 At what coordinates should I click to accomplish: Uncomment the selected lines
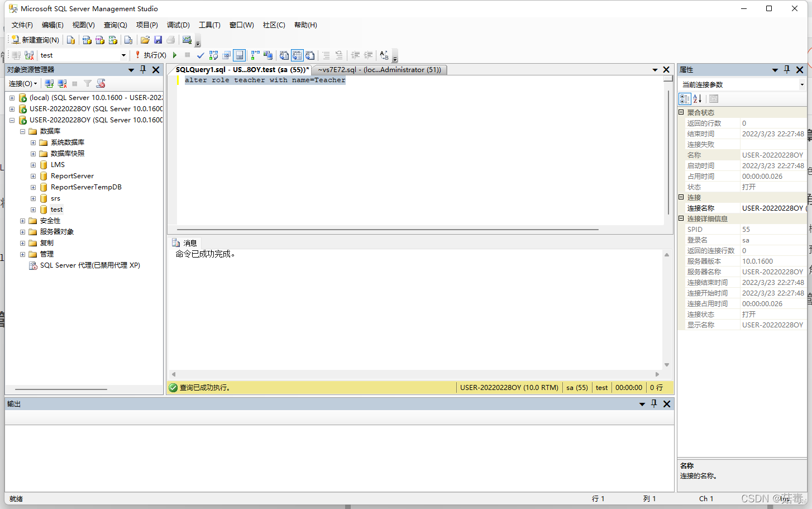tap(339, 55)
